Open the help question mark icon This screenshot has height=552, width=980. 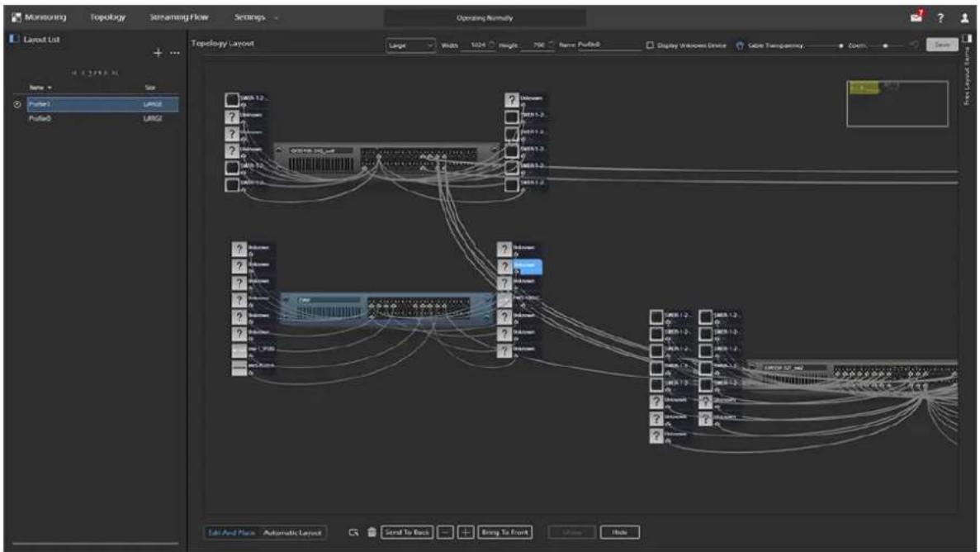tap(940, 17)
